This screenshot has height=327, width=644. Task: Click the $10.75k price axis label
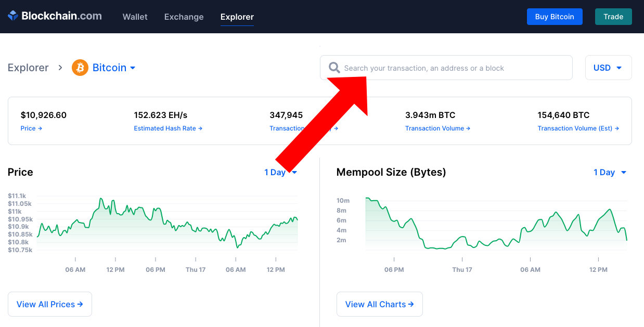click(x=20, y=250)
